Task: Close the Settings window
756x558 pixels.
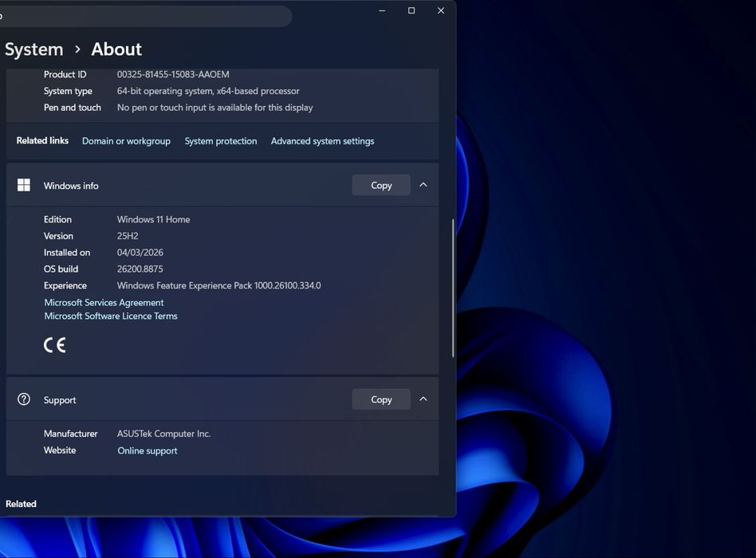Action: click(x=441, y=10)
